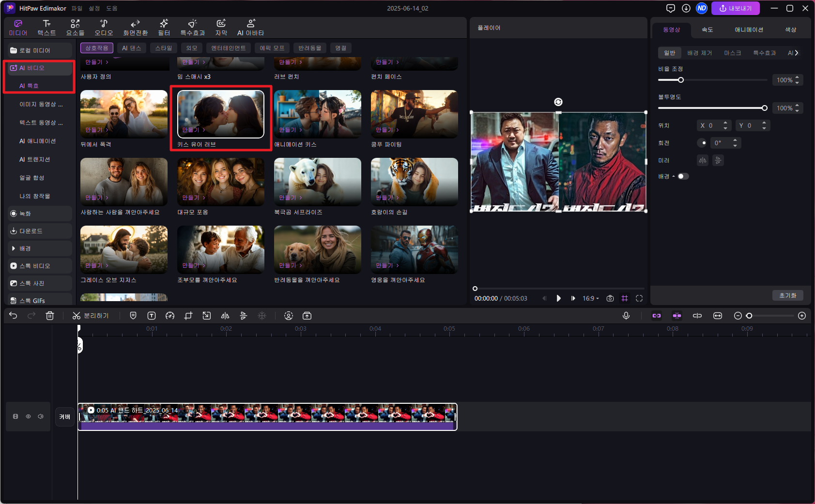815x504 pixels.
Task: Open the 오디오 audio panel
Action: tap(104, 28)
